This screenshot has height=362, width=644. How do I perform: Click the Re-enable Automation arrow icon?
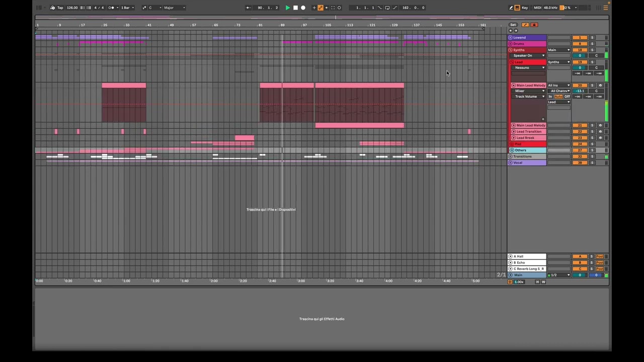click(327, 8)
